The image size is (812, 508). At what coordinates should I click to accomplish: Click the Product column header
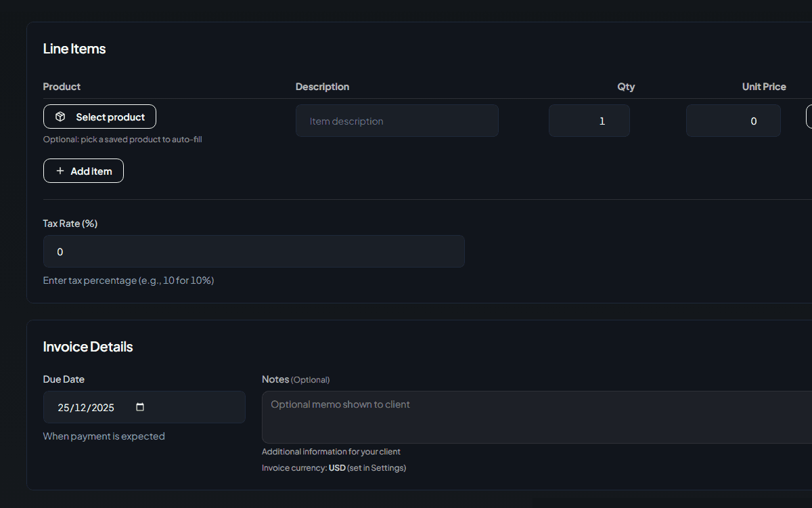[62, 87]
